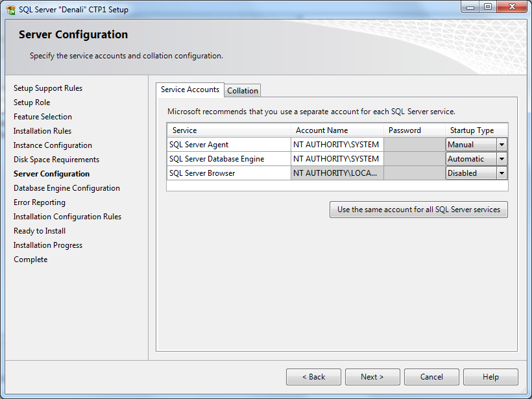This screenshot has width=532, height=399.
Task: Click the Database Engine Configuration step
Action: click(66, 188)
